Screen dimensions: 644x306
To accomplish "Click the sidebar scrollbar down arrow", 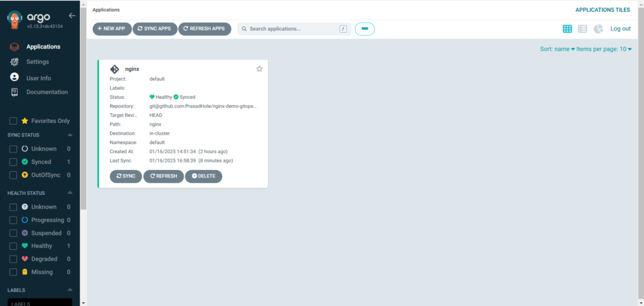I will click(x=84, y=303).
